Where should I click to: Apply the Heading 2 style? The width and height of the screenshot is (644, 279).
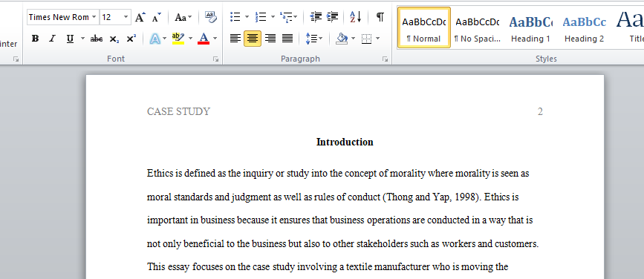pos(584,27)
